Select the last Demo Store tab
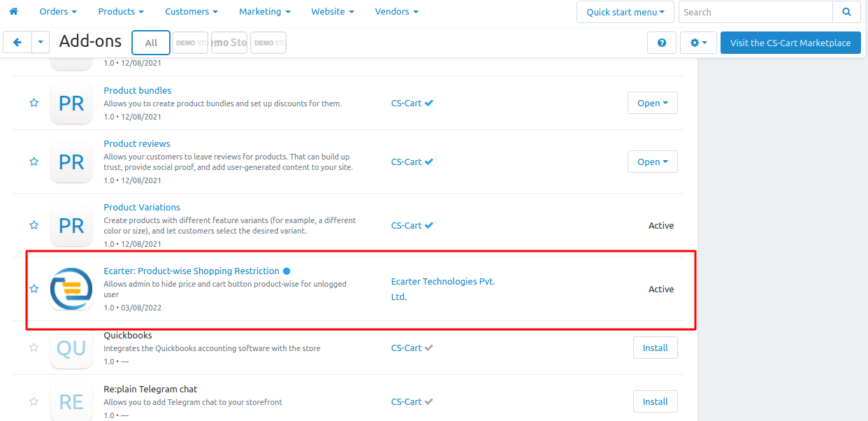This screenshot has width=868, height=421. (268, 43)
